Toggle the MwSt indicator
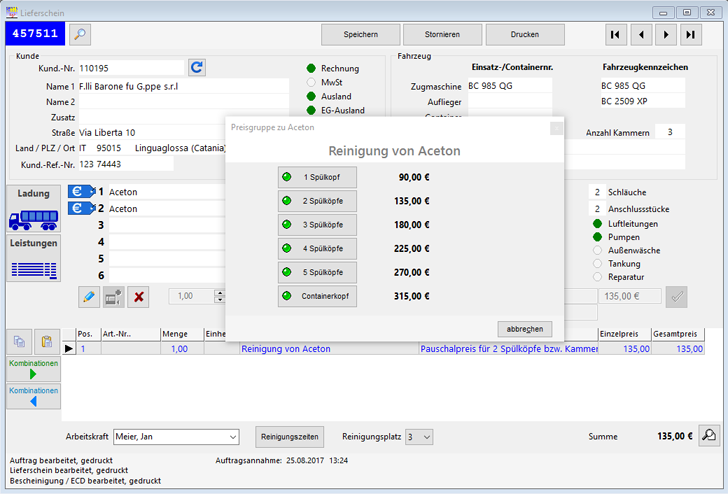This screenshot has width=728, height=494. 311,82
